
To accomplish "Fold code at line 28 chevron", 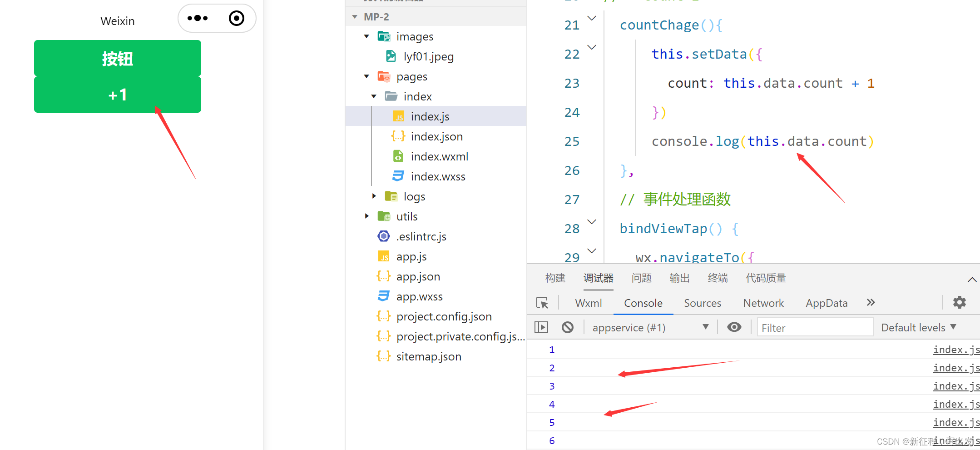I will (x=592, y=222).
